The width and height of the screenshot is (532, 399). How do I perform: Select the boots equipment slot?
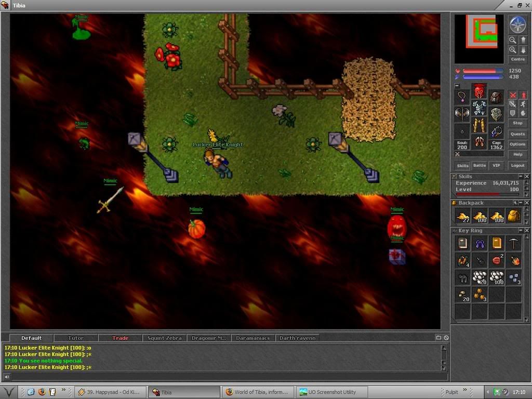(479, 142)
